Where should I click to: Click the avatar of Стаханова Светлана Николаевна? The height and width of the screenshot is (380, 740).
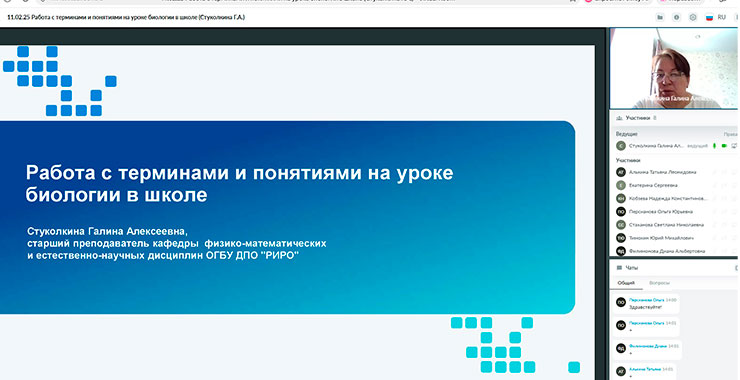click(621, 225)
